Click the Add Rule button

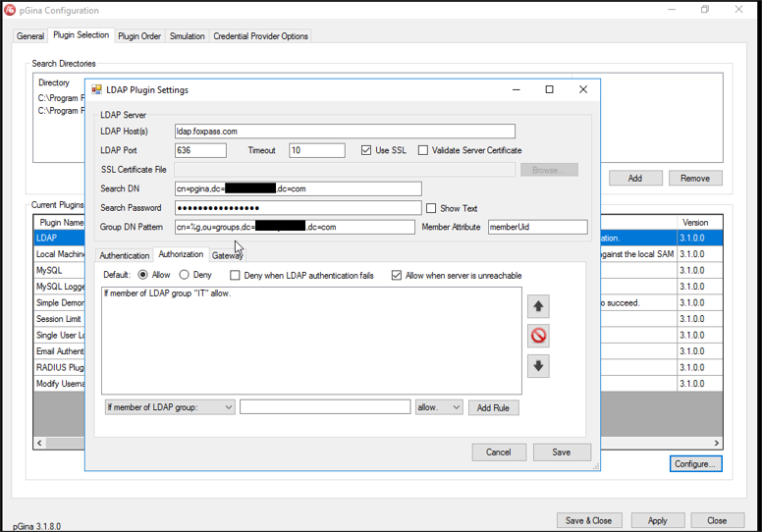coord(493,407)
